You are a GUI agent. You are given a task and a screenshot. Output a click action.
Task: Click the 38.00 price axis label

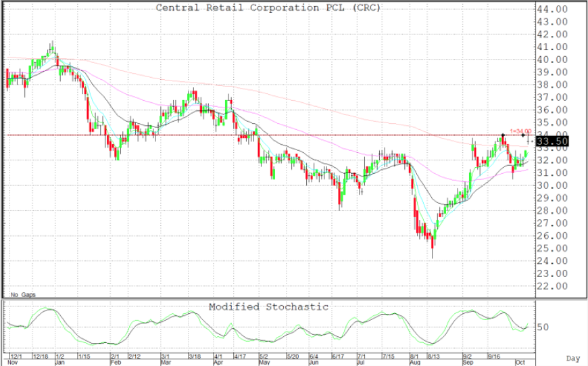click(x=552, y=85)
